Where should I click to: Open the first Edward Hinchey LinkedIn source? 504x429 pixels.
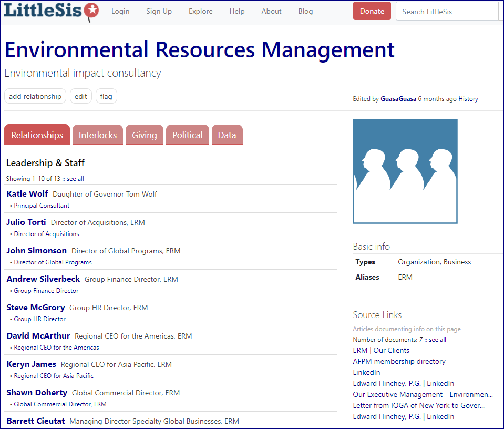[x=404, y=383]
